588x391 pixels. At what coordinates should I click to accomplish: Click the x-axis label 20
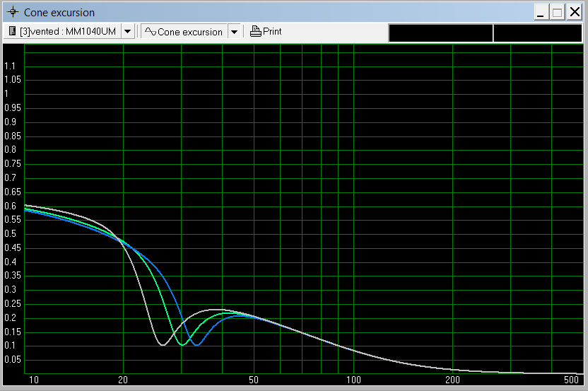pos(123,380)
